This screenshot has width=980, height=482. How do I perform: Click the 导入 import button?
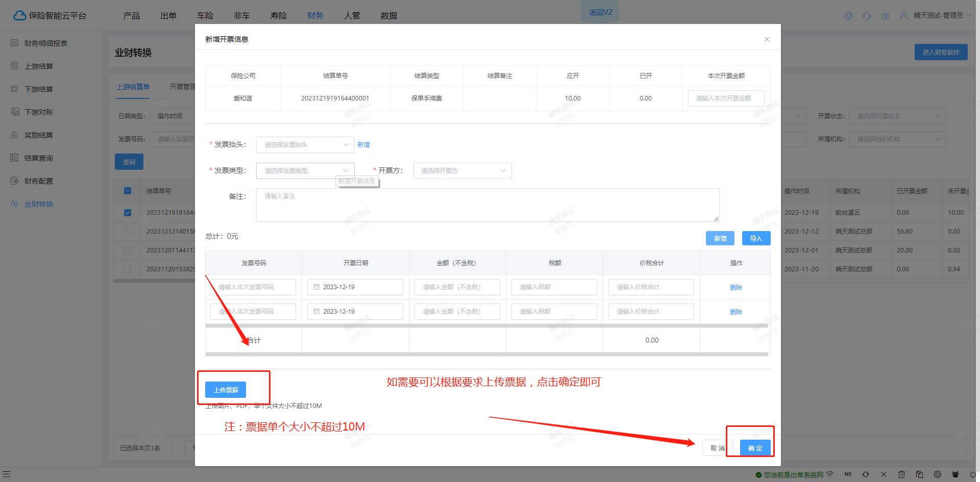pyautogui.click(x=756, y=238)
